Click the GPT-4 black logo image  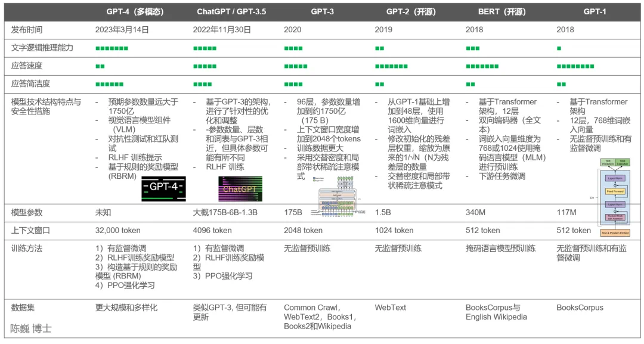[163, 189]
